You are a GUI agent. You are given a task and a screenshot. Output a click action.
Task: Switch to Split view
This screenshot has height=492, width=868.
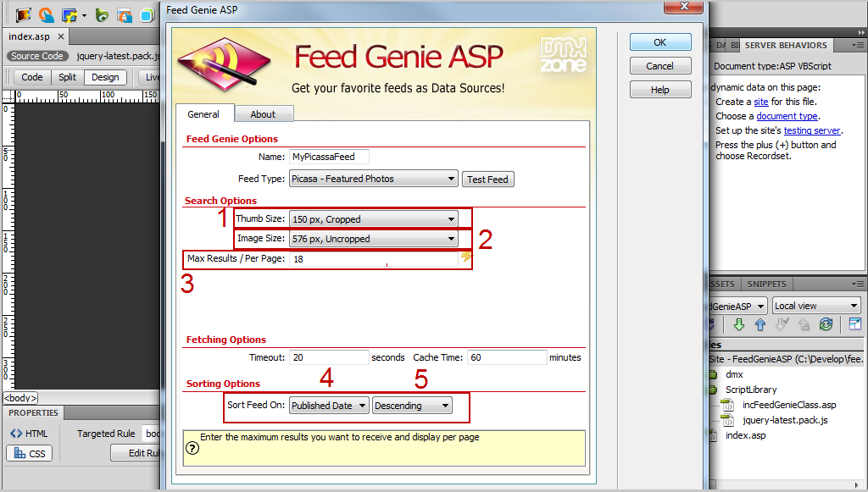click(x=68, y=77)
